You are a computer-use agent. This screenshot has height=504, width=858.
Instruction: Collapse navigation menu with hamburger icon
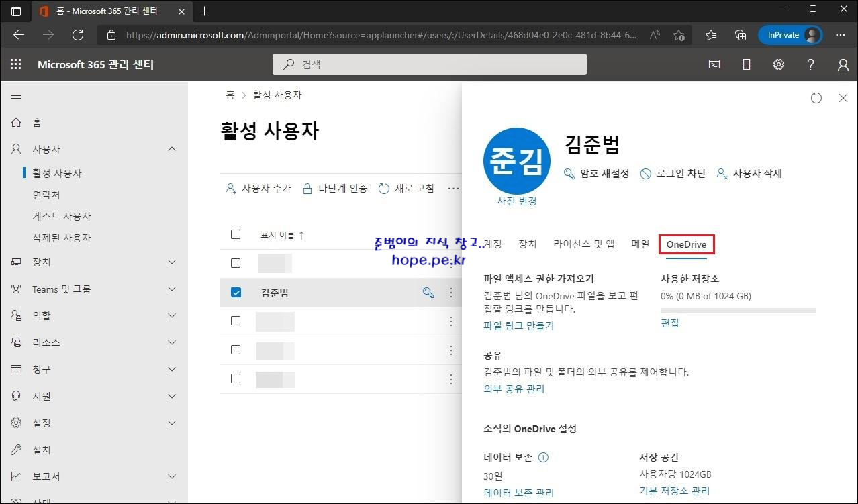(x=16, y=96)
